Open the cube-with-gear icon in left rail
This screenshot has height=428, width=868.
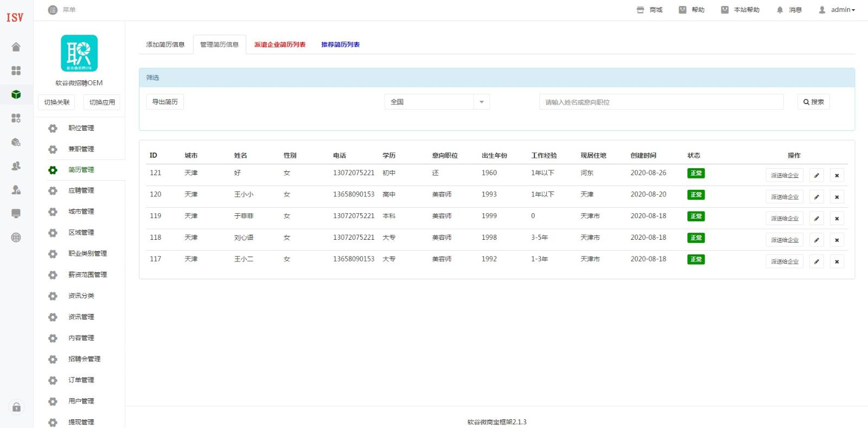point(16,142)
